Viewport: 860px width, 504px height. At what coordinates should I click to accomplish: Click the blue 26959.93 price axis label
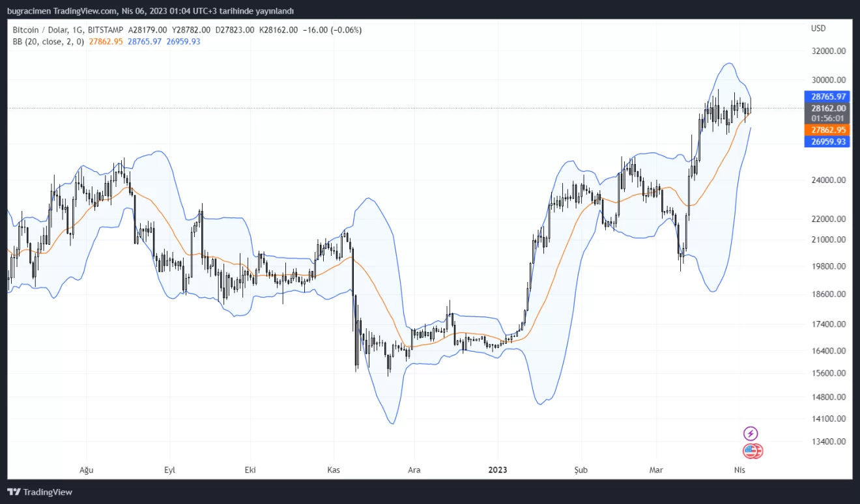pos(828,142)
